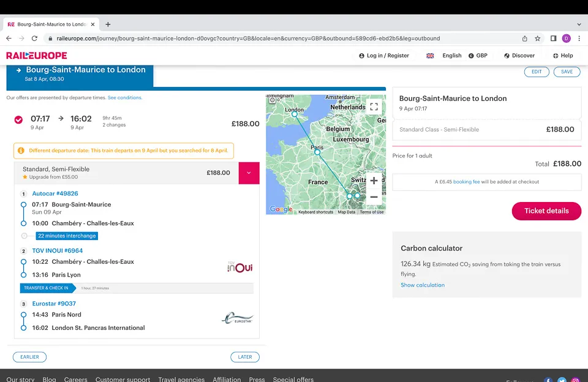Image resolution: width=588 pixels, height=382 pixels.
Task: Change currency from GBP
Action: (x=478, y=56)
